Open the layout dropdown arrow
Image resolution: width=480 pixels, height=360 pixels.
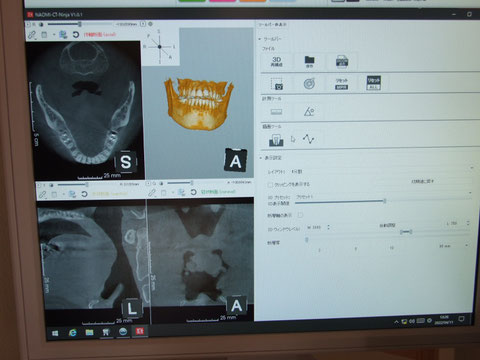471,168
